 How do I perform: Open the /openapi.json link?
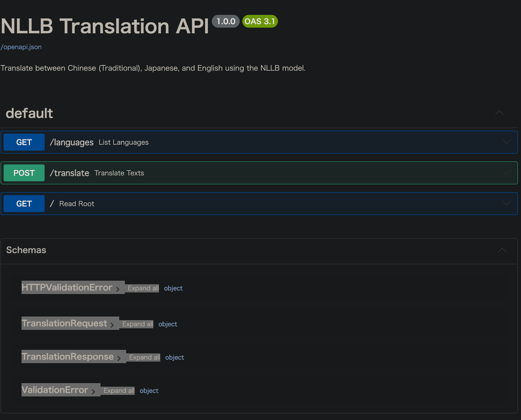click(21, 47)
